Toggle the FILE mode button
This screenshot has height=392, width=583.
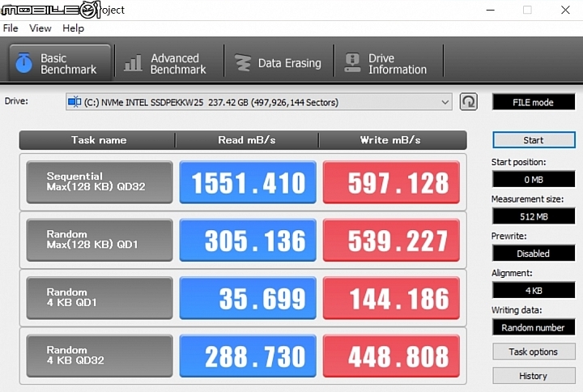click(x=533, y=102)
